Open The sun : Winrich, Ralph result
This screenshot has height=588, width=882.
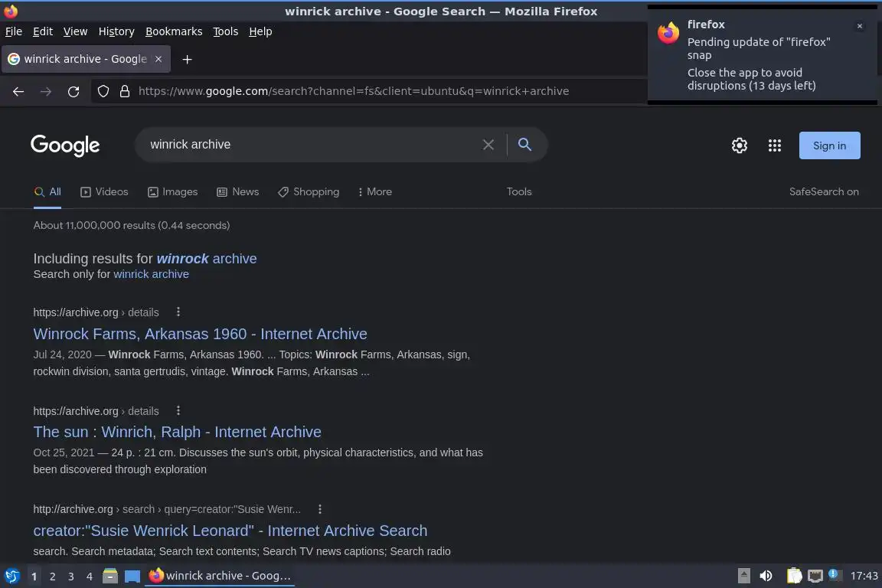click(x=177, y=432)
